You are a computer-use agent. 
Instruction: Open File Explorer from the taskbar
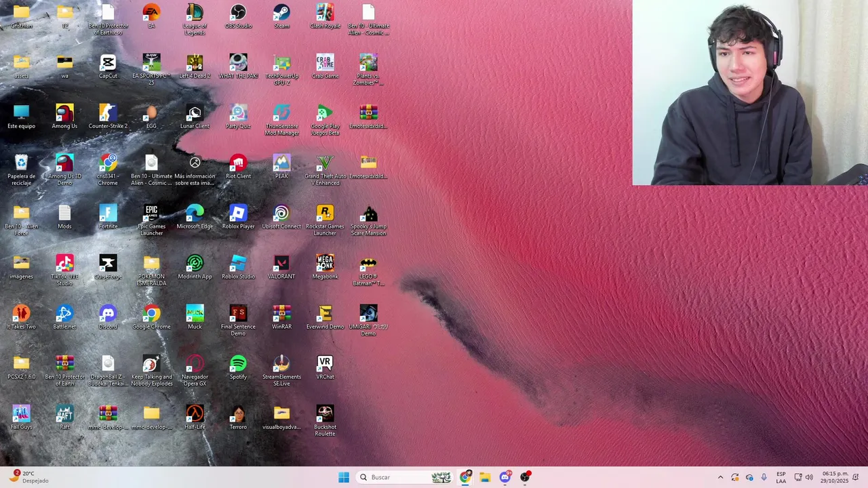coord(485,477)
